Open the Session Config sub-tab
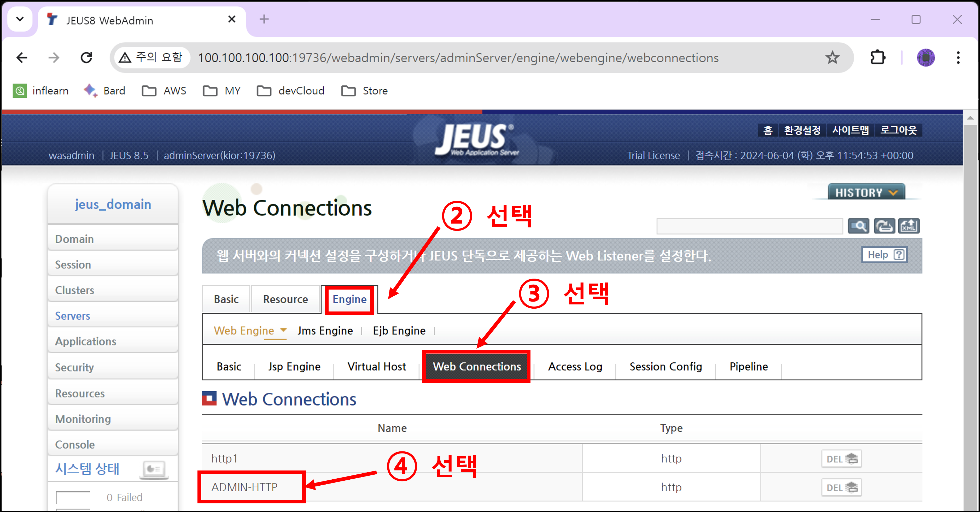The width and height of the screenshot is (980, 512). pyautogui.click(x=665, y=367)
